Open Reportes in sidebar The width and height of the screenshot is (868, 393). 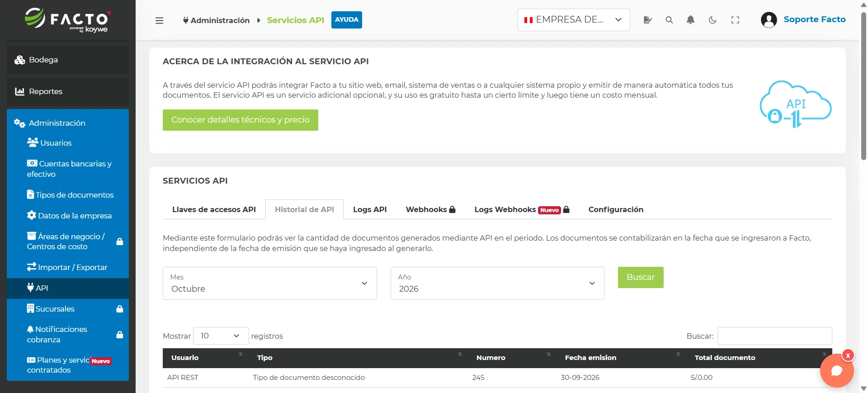click(x=68, y=91)
